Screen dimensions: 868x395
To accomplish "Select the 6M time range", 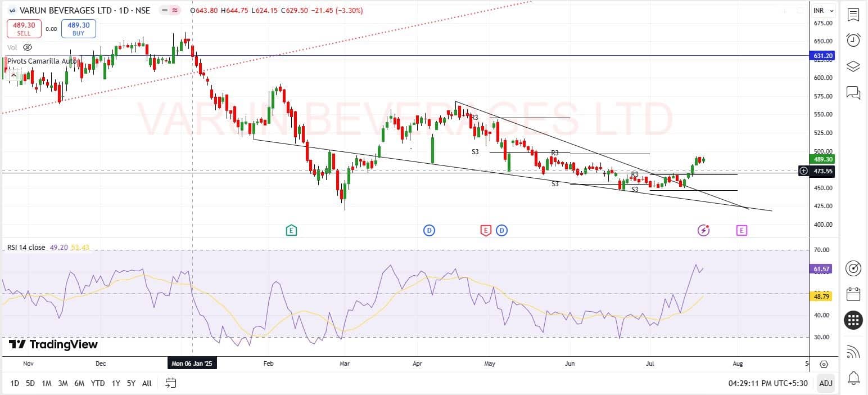I will pos(79,383).
